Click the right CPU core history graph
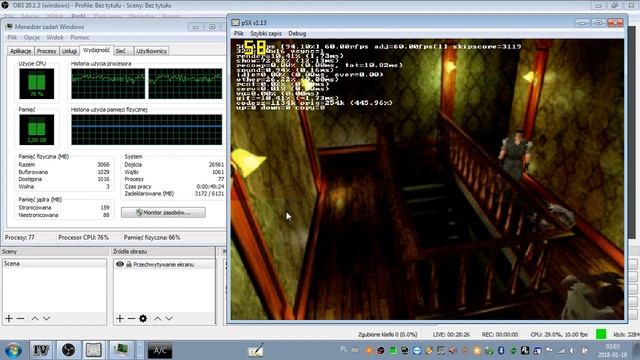 185,84
